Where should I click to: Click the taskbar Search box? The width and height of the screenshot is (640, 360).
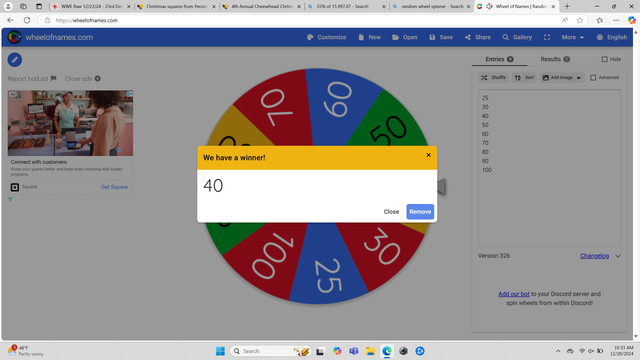coord(270,351)
